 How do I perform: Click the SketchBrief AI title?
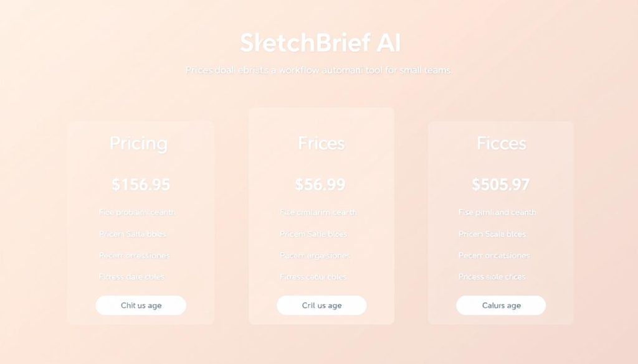click(x=320, y=43)
